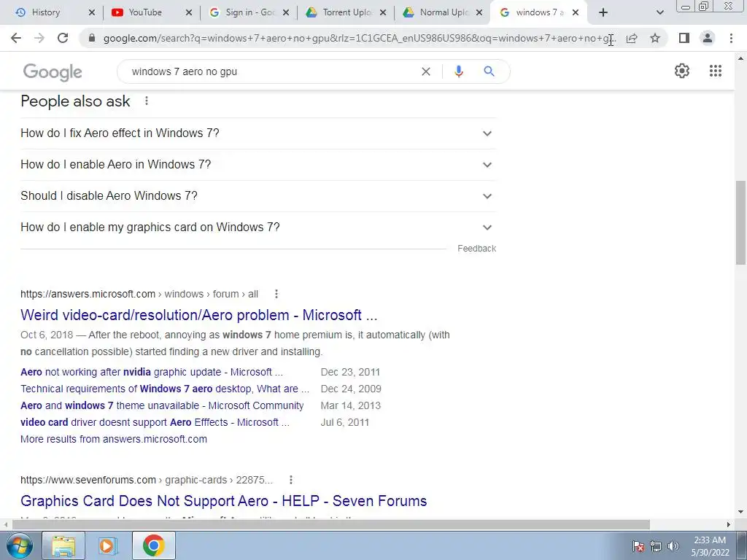747x560 pixels.
Task: Open Action Center flag in tray
Action: 638,546
